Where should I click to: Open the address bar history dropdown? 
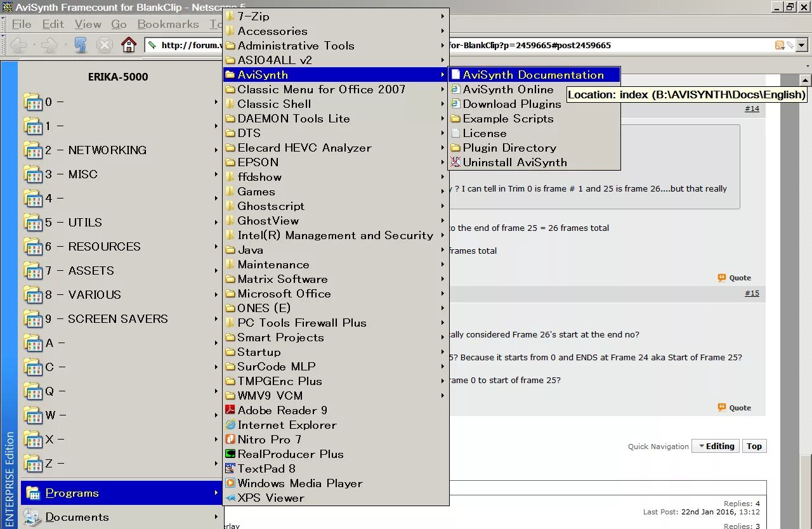click(801, 45)
